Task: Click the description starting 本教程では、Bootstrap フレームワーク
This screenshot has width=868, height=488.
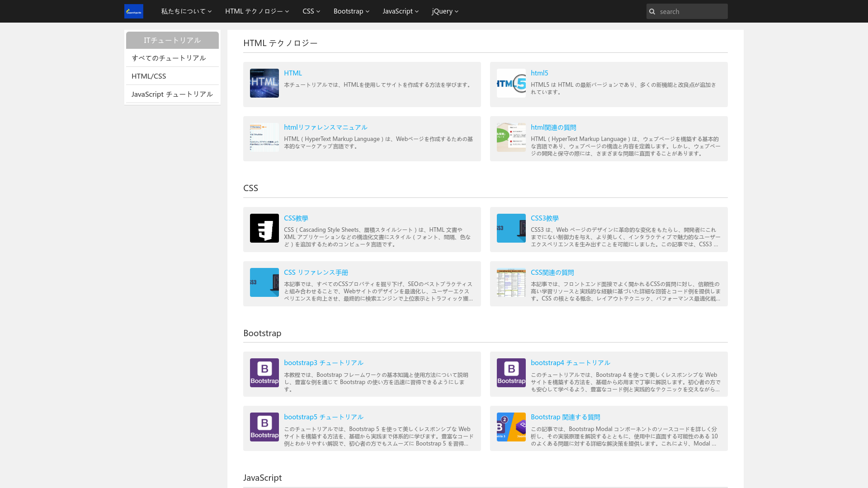Action: pos(376,382)
